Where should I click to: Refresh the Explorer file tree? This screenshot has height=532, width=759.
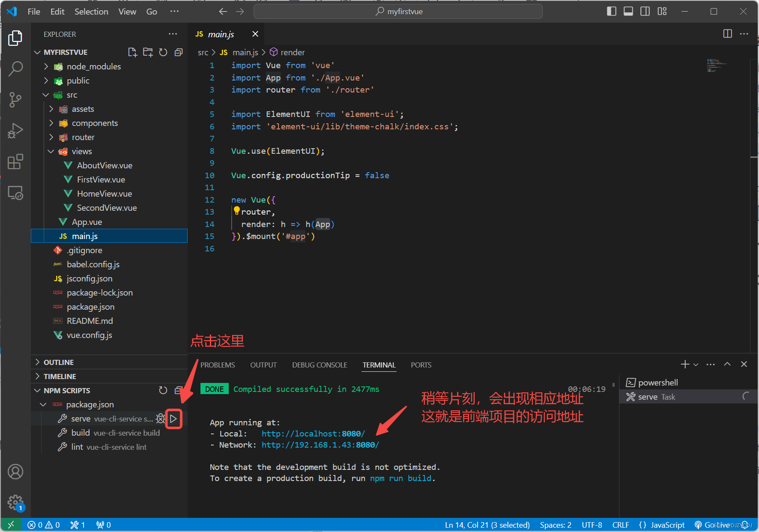163,52
